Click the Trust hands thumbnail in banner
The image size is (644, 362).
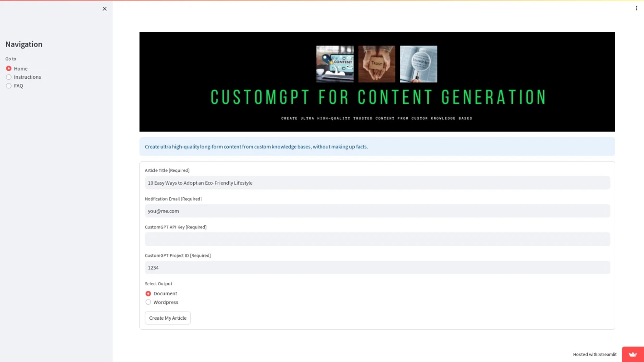pos(377,64)
